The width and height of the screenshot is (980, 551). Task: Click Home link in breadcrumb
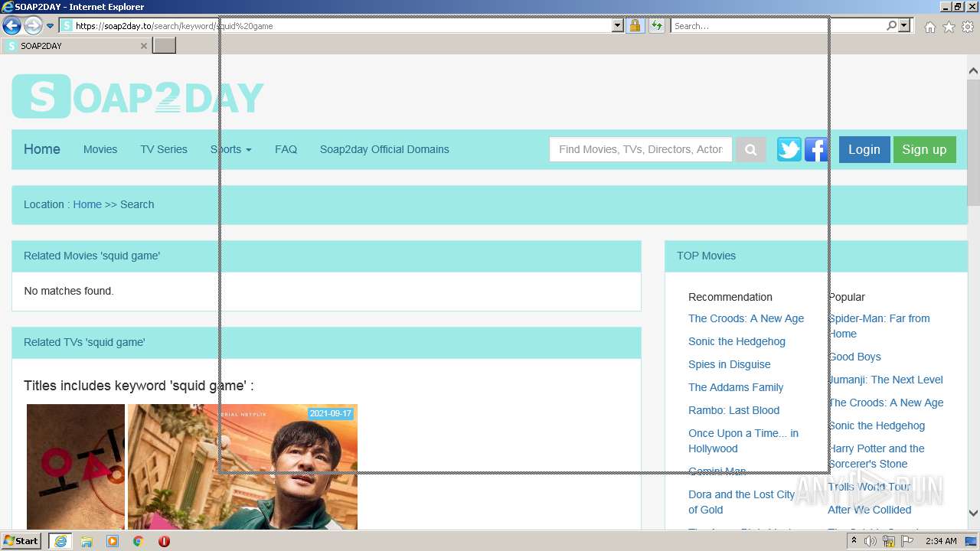coord(87,204)
